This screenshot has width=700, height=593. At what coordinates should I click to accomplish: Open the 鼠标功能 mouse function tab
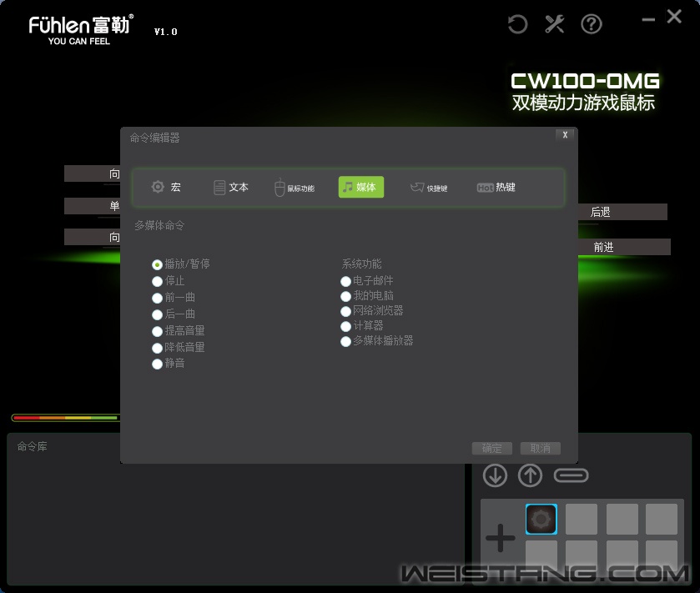(x=295, y=188)
